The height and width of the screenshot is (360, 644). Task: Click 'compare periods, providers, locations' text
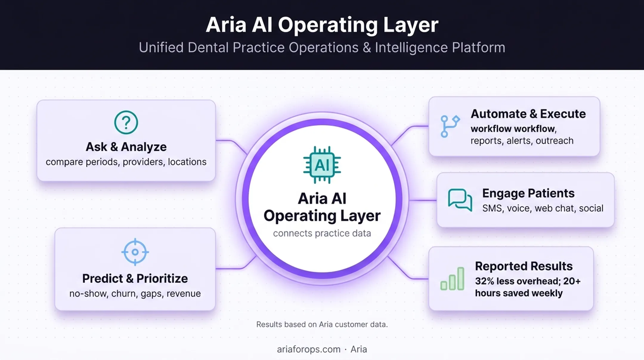(126, 162)
